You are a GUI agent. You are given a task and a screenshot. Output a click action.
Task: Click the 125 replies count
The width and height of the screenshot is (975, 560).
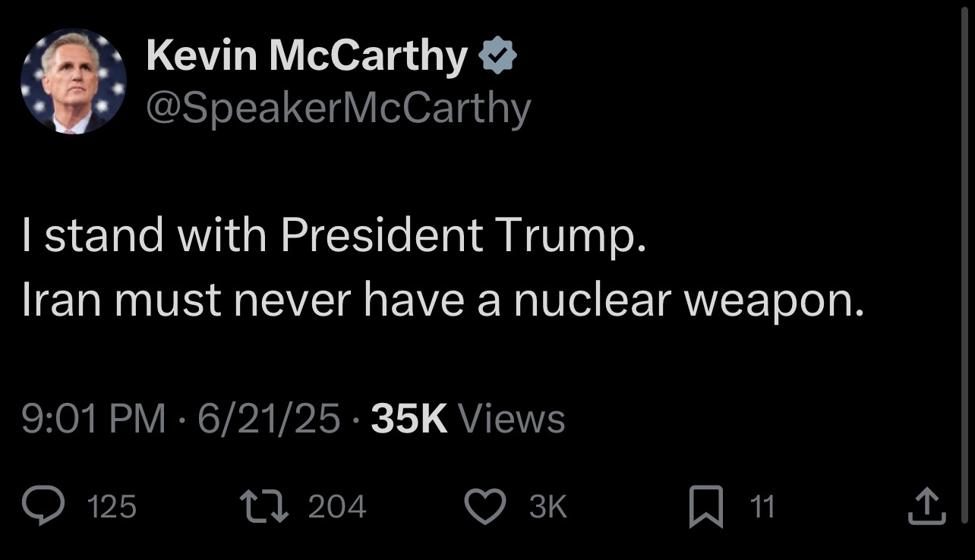pos(112,507)
